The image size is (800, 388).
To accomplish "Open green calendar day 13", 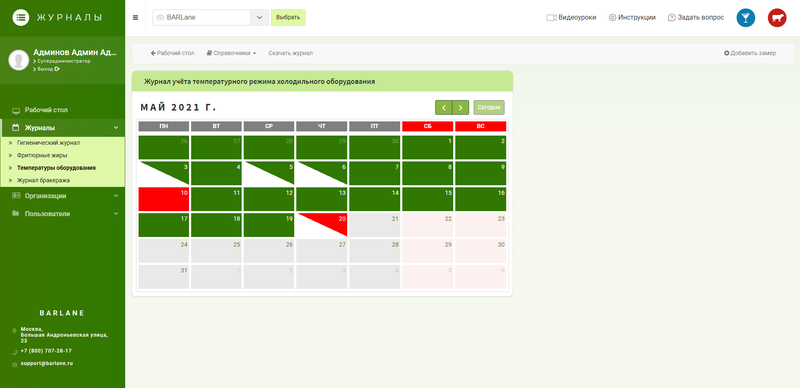I will (x=321, y=199).
